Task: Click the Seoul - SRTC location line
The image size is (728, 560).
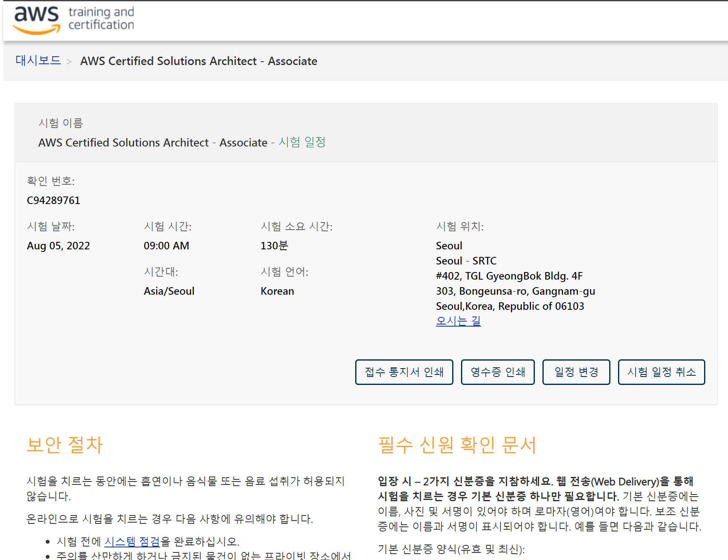Action: pos(466,261)
